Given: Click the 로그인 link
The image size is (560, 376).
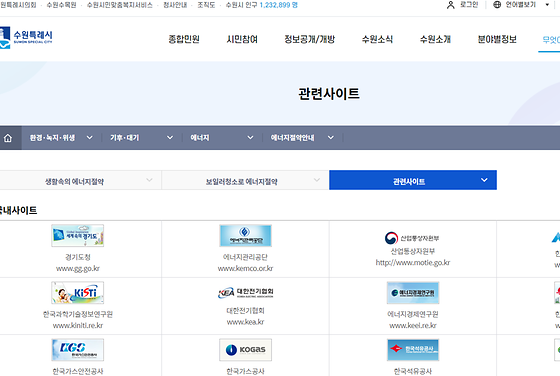Looking at the screenshot, I should [469, 5].
